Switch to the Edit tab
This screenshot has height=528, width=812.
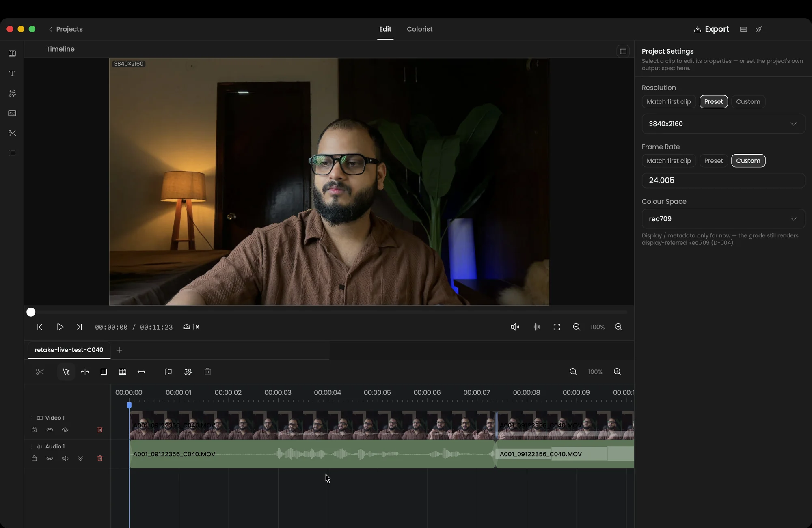coord(385,29)
